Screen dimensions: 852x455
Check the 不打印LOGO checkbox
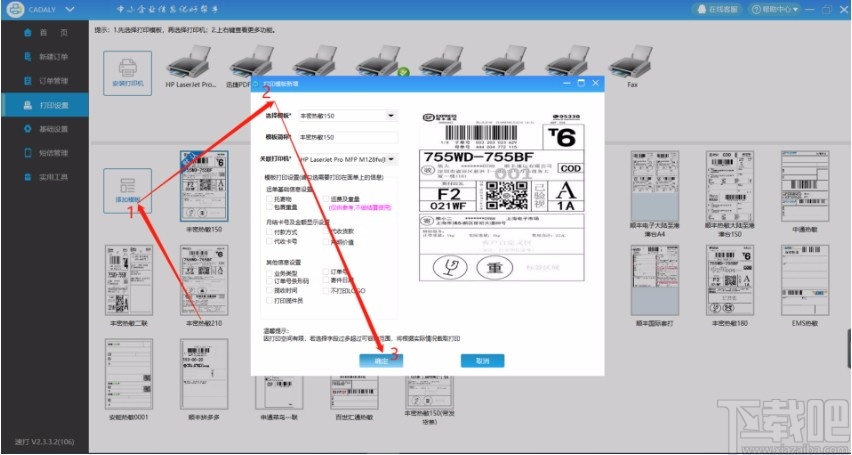(x=325, y=291)
